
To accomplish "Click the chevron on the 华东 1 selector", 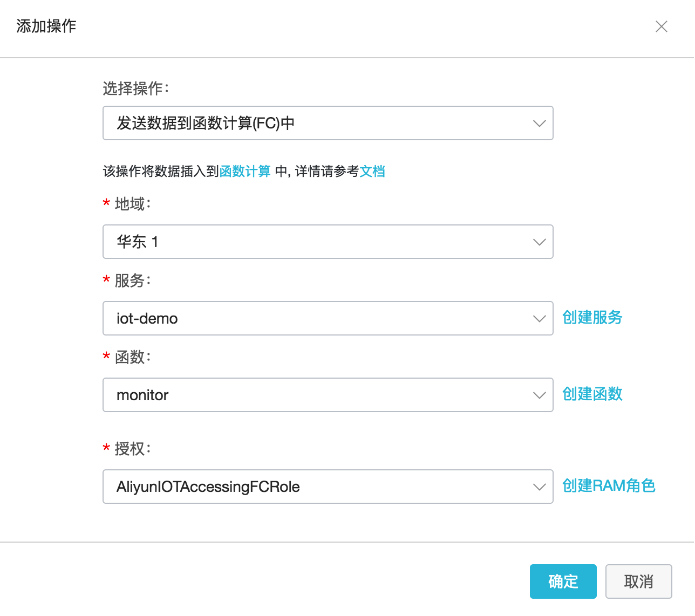I will [539, 242].
